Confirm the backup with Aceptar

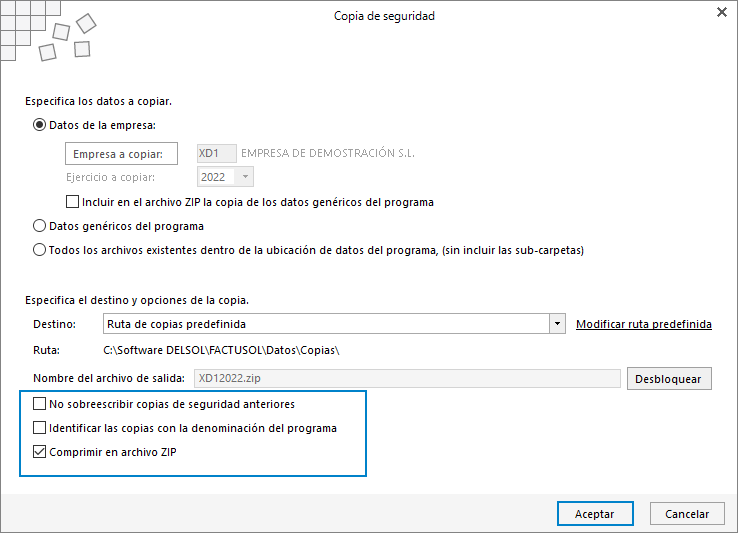point(595,514)
